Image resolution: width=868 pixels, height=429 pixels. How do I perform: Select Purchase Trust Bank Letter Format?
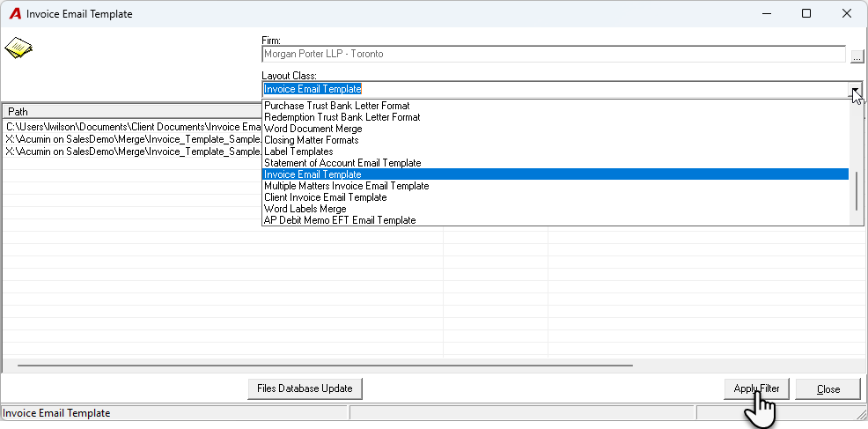click(555, 106)
